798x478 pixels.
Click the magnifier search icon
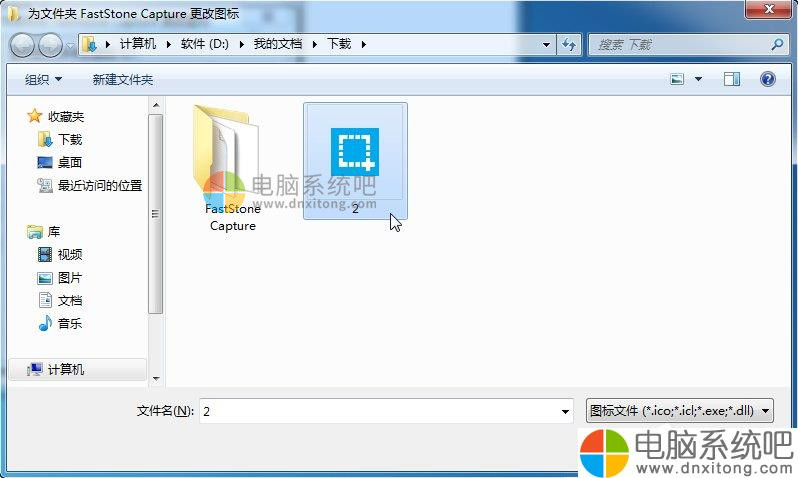tap(777, 45)
